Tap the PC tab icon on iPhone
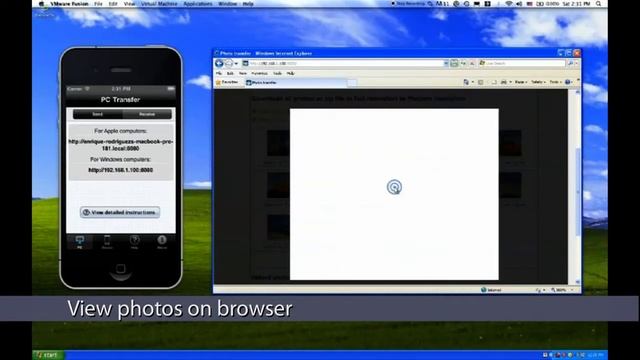This screenshot has width=640, height=360. point(80,242)
